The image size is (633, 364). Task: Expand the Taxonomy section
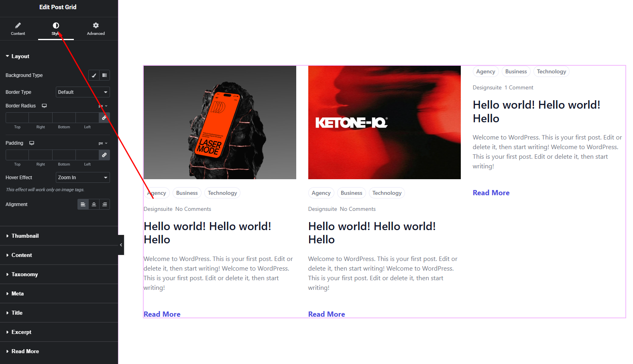[x=24, y=274]
